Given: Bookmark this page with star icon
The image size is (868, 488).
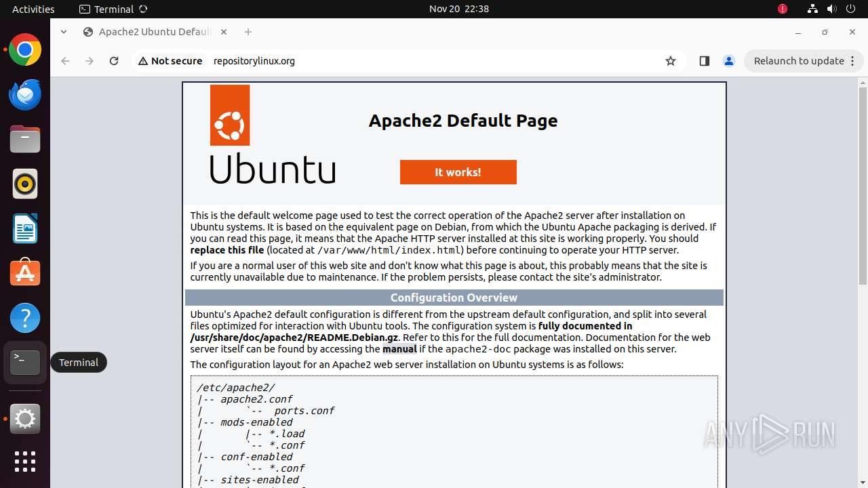Looking at the screenshot, I should pos(671,61).
